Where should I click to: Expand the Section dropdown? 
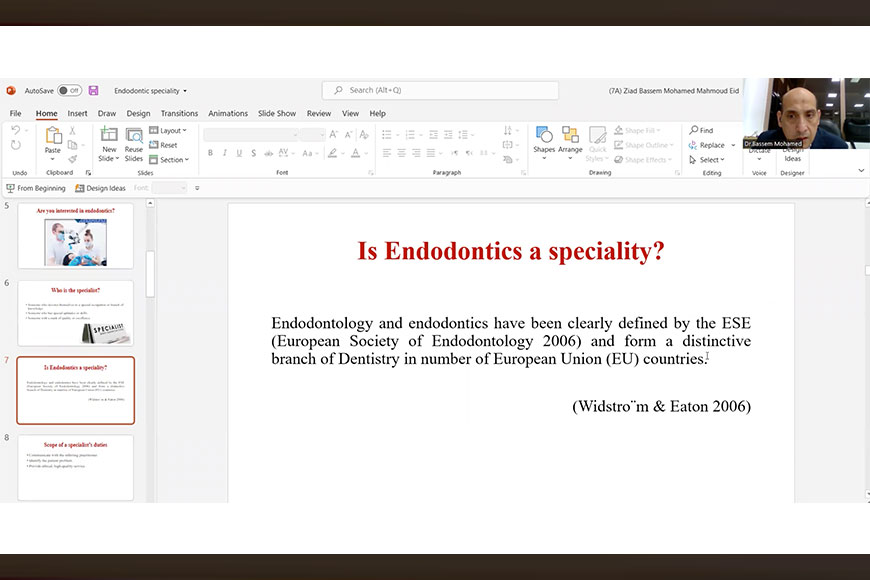click(169, 159)
